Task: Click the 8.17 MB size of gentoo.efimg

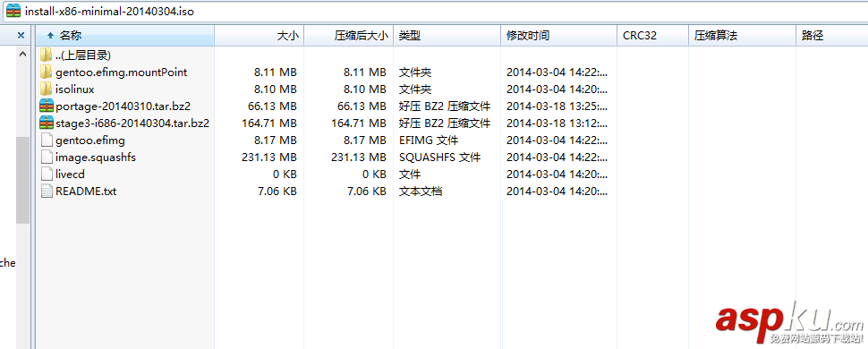Action: [x=276, y=140]
